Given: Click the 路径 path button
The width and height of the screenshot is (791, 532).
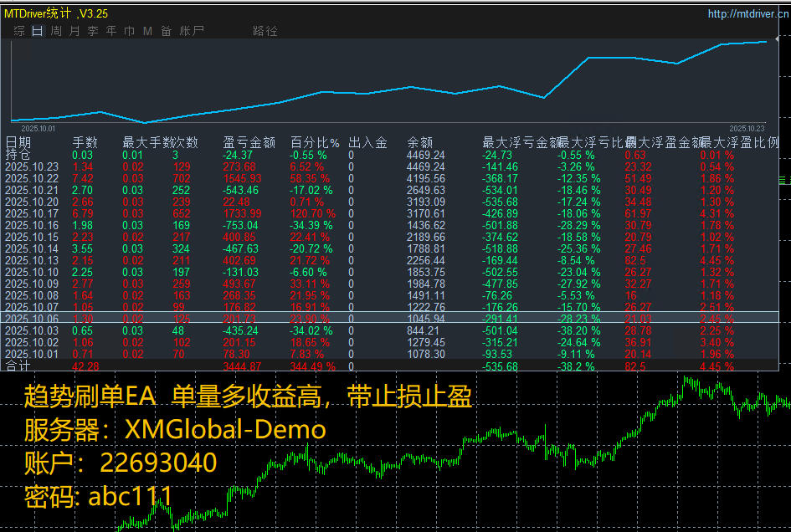Looking at the screenshot, I should click(x=265, y=31).
